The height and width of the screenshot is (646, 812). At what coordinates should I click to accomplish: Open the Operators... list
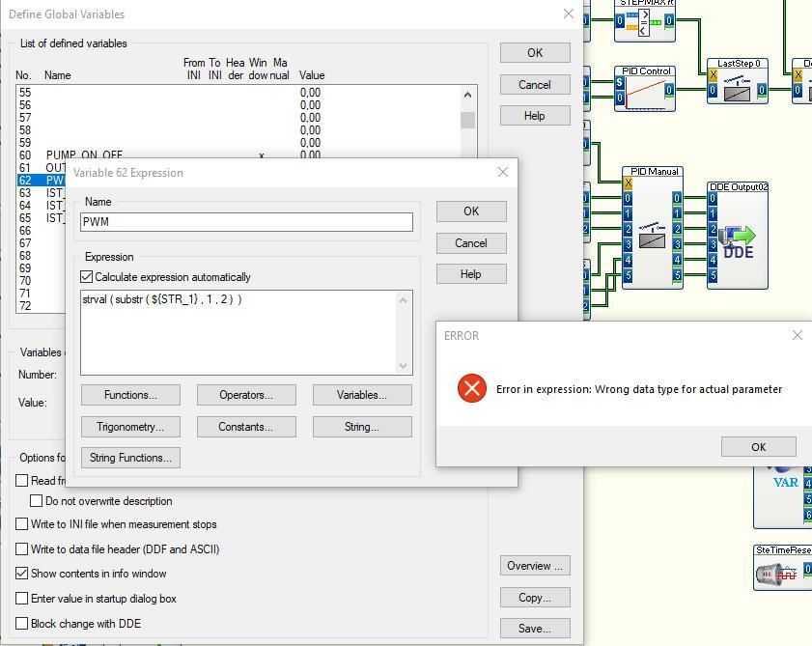246,395
